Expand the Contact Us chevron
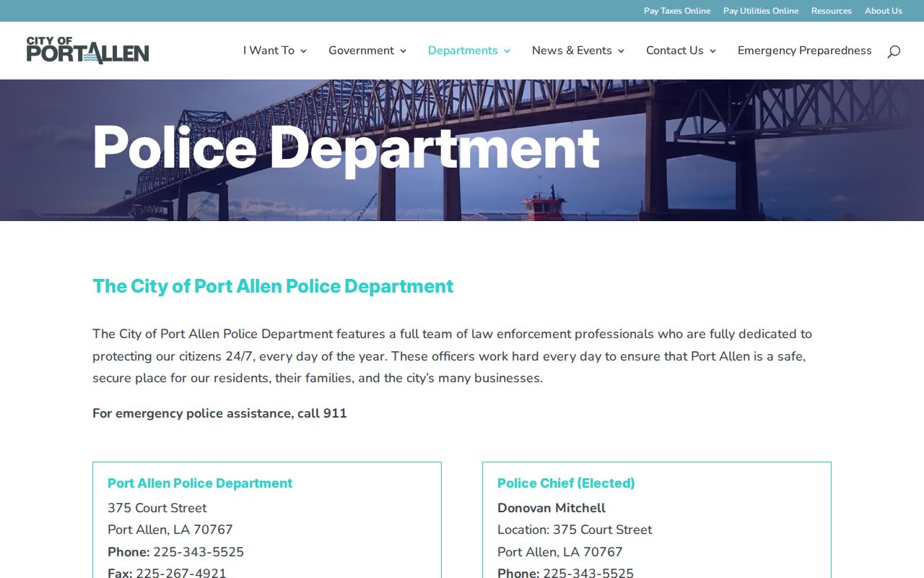The height and width of the screenshot is (578, 924). click(712, 51)
